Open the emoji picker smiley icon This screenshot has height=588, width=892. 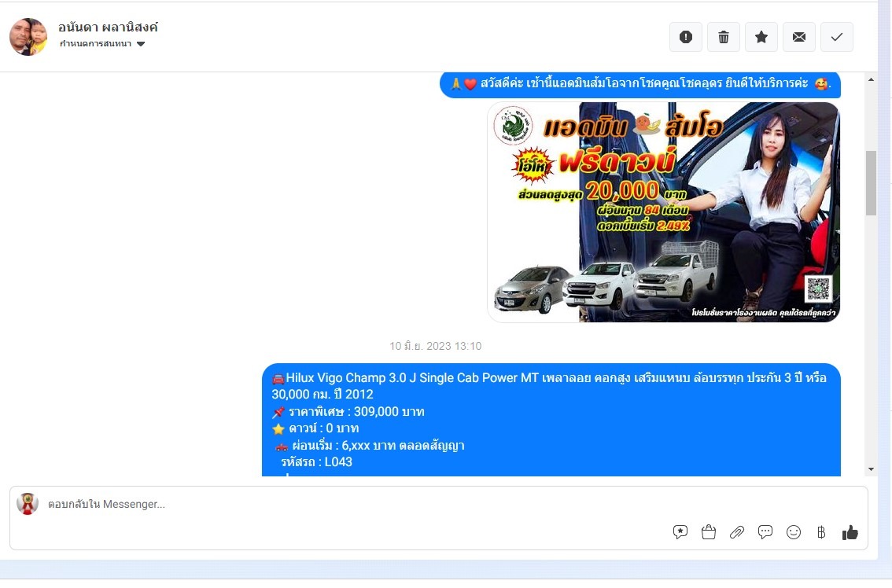(794, 532)
